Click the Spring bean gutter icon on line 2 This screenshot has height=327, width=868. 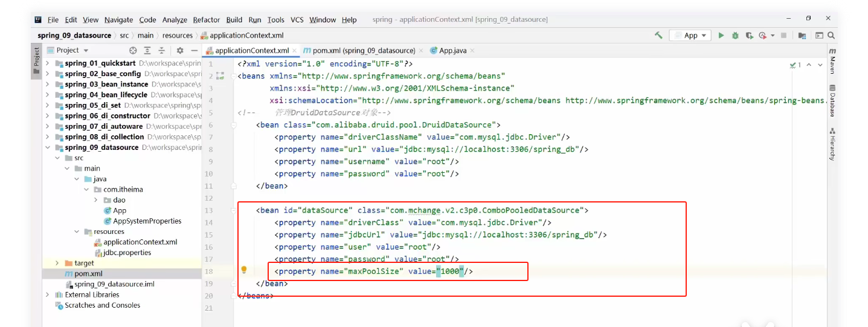pos(220,76)
